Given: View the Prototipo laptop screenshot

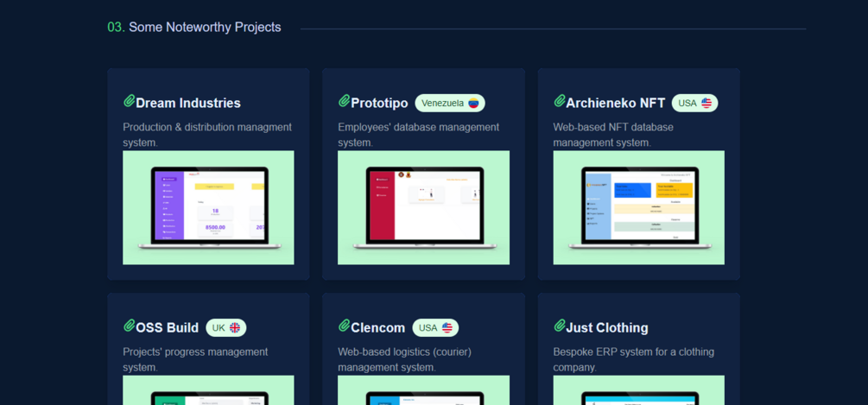Looking at the screenshot, I should (423, 207).
